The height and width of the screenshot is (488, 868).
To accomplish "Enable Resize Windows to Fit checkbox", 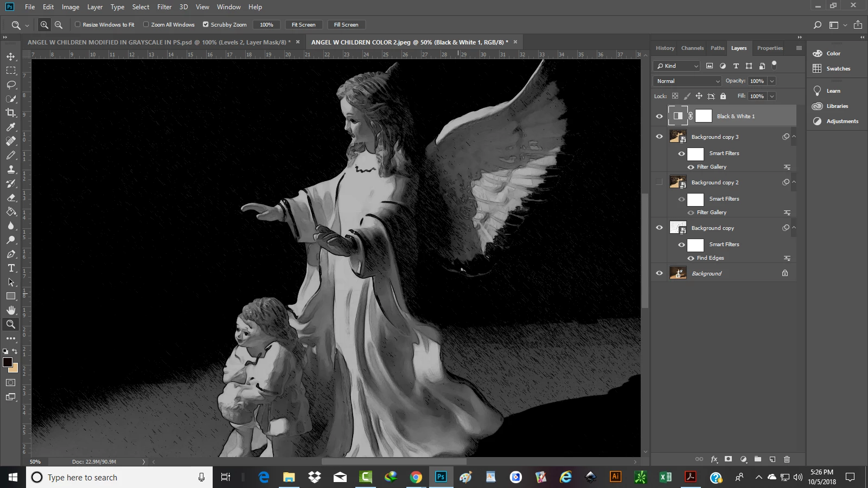I will pos(78,24).
